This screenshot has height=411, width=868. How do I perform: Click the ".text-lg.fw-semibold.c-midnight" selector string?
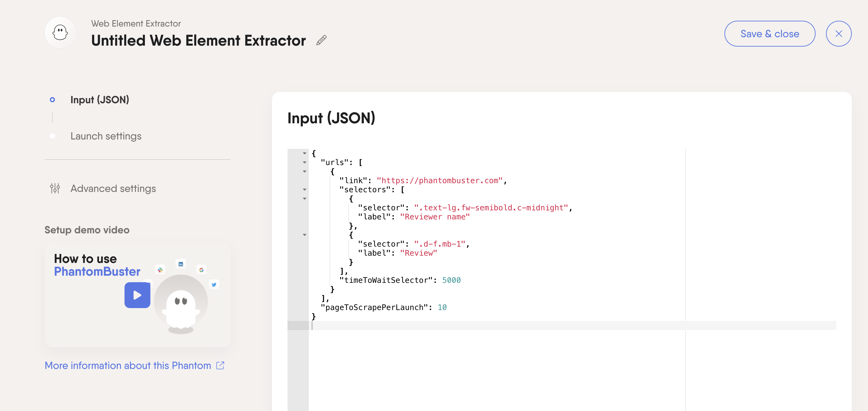491,208
